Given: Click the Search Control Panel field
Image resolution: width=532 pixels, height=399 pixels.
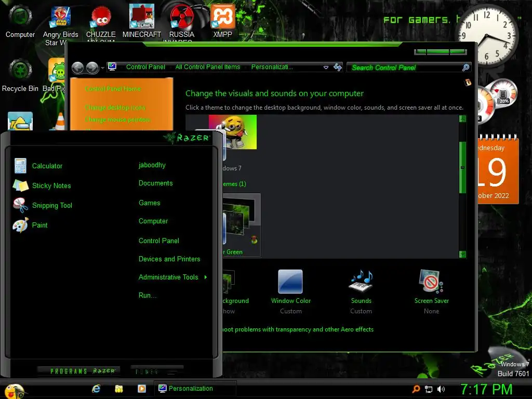Looking at the screenshot, I should (405, 68).
